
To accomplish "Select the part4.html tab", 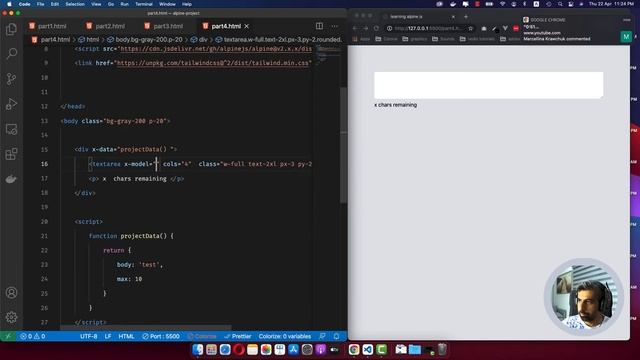I will tap(226, 26).
